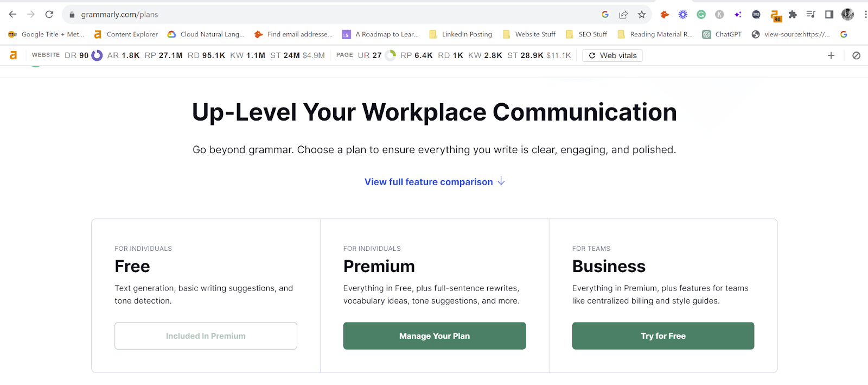Go back using the browser back arrow

(12, 15)
